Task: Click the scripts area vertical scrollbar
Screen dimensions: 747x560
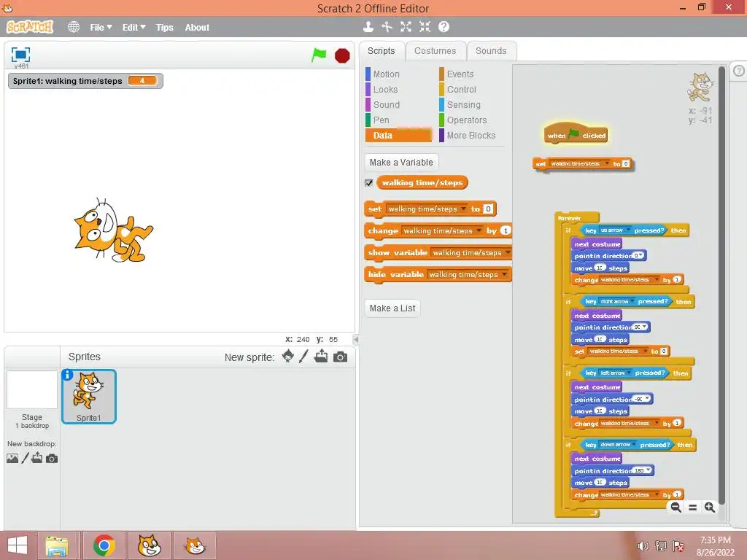Action: point(721,286)
